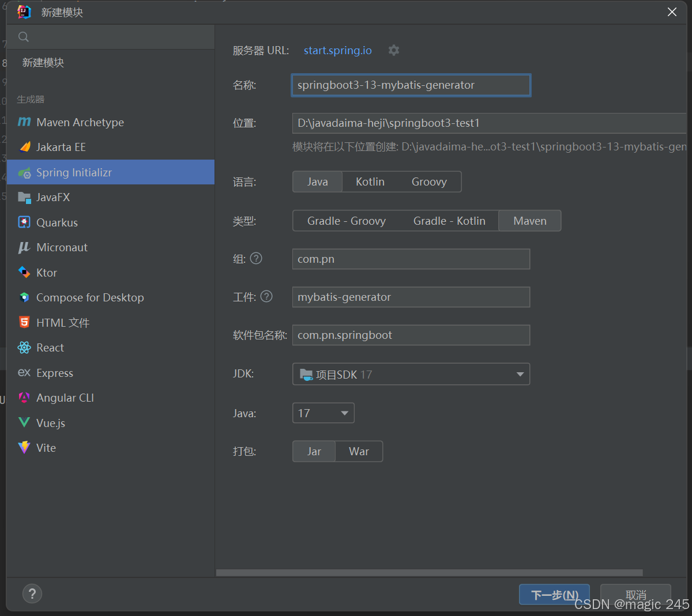Click the Vue.js logo icon
This screenshot has width=692, height=616.
click(x=24, y=422)
